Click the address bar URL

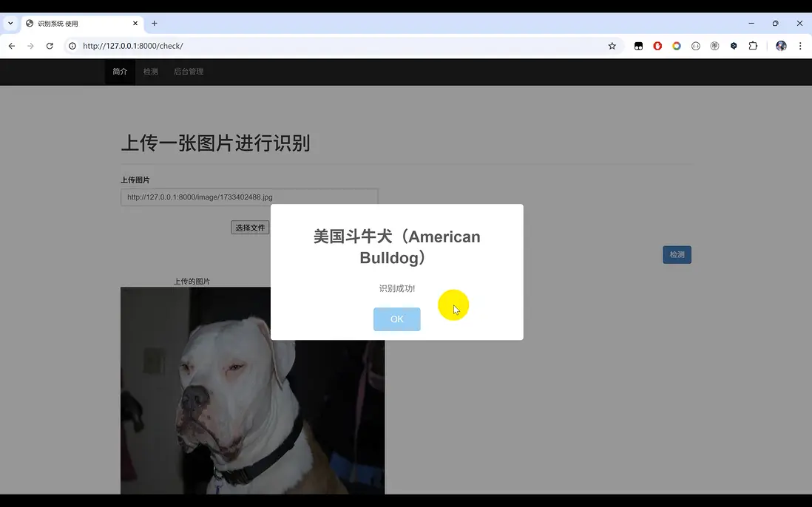click(x=133, y=46)
